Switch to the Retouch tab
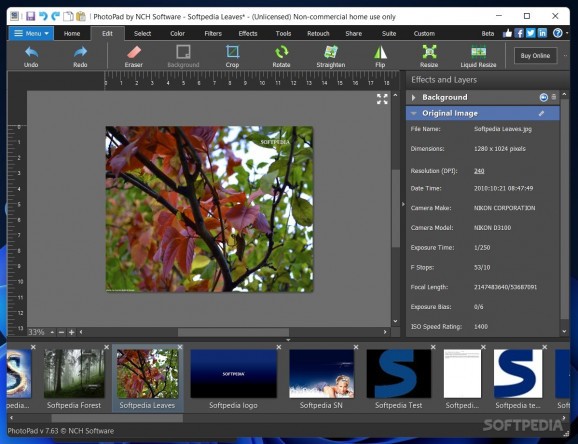 (318, 34)
